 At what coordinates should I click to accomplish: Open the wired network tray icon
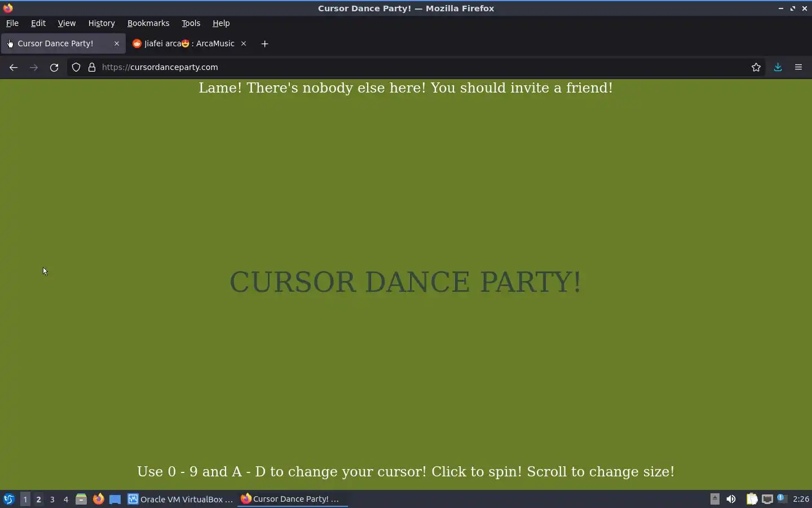767,499
